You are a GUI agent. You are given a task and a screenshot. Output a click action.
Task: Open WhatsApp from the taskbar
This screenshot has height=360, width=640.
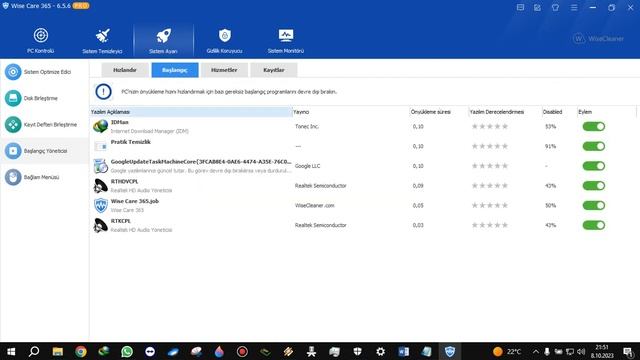127,351
